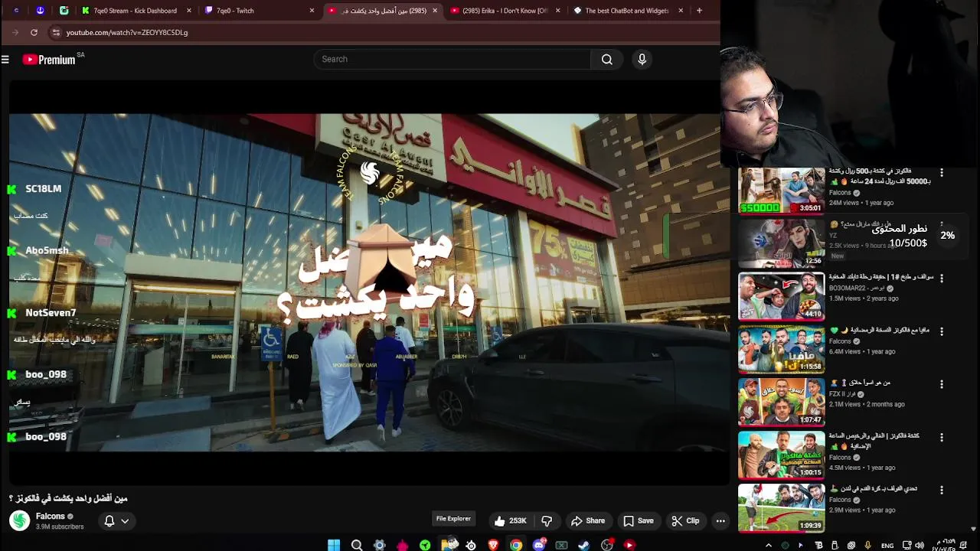980x551 pixels.
Task: Click the video title below player
Action: 68,498
